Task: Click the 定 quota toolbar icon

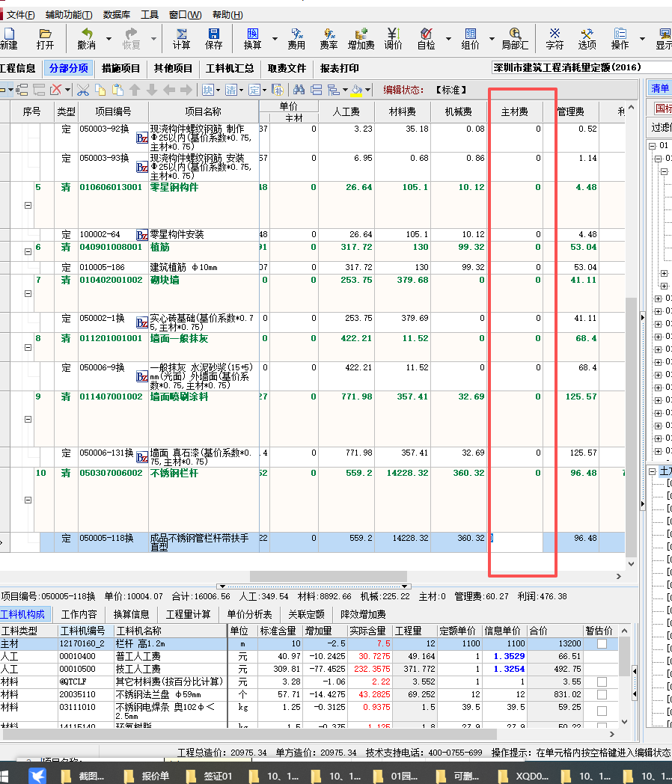Action: click(x=254, y=90)
